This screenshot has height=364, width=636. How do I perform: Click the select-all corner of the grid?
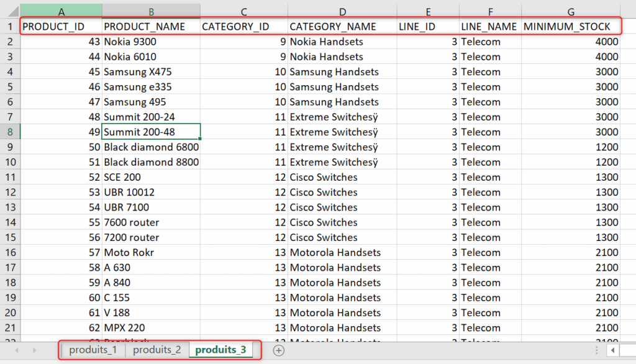(10, 11)
